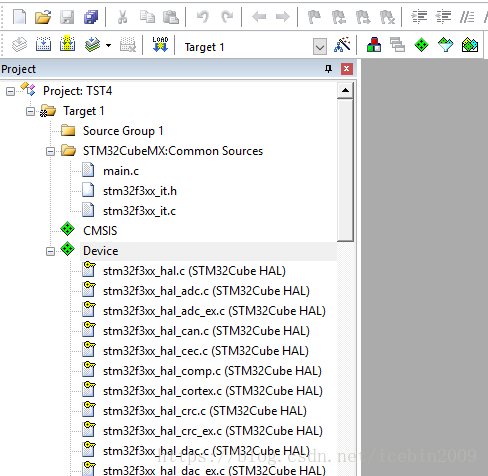Paste the clipboard contents with the Paste icon
The width and height of the screenshot is (488, 476).
(171, 17)
